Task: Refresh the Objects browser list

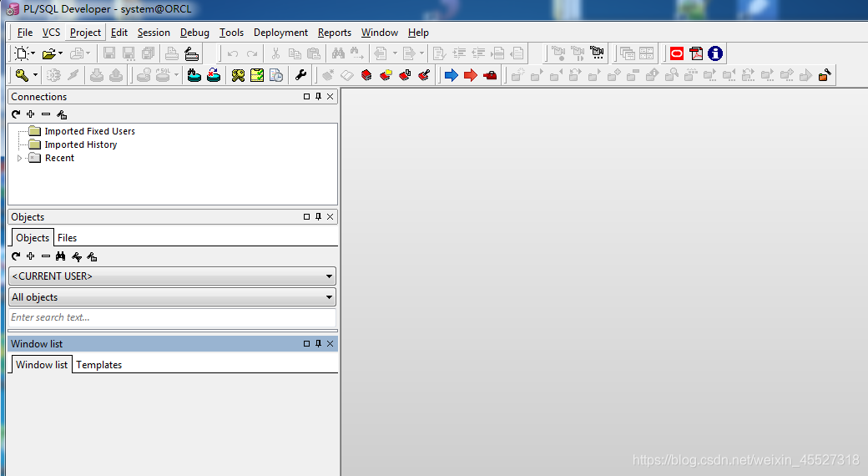Action: coord(16,256)
